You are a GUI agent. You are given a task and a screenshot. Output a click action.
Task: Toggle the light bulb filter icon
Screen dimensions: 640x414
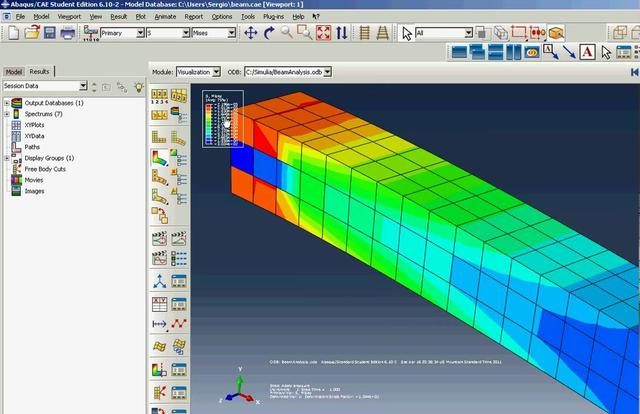pos(139,87)
